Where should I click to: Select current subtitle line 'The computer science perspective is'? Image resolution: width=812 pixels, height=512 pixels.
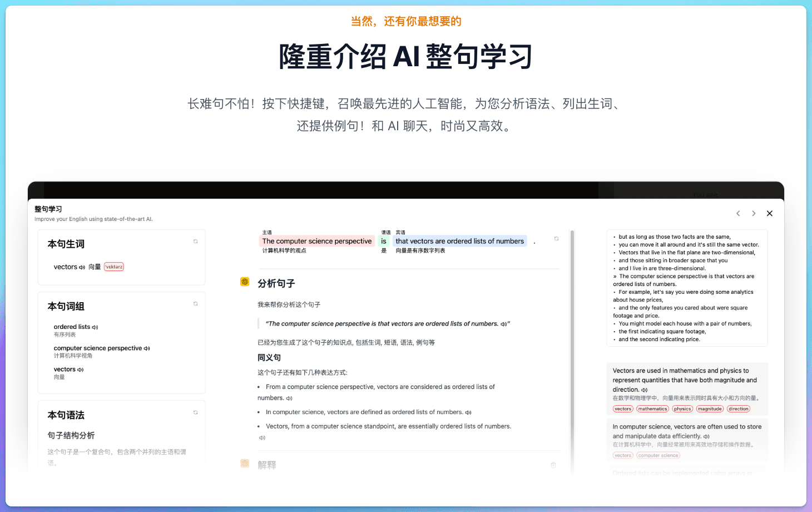[x=684, y=280]
